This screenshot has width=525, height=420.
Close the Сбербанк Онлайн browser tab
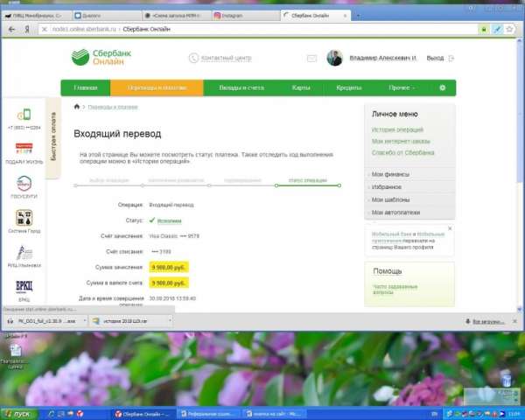click(x=346, y=16)
